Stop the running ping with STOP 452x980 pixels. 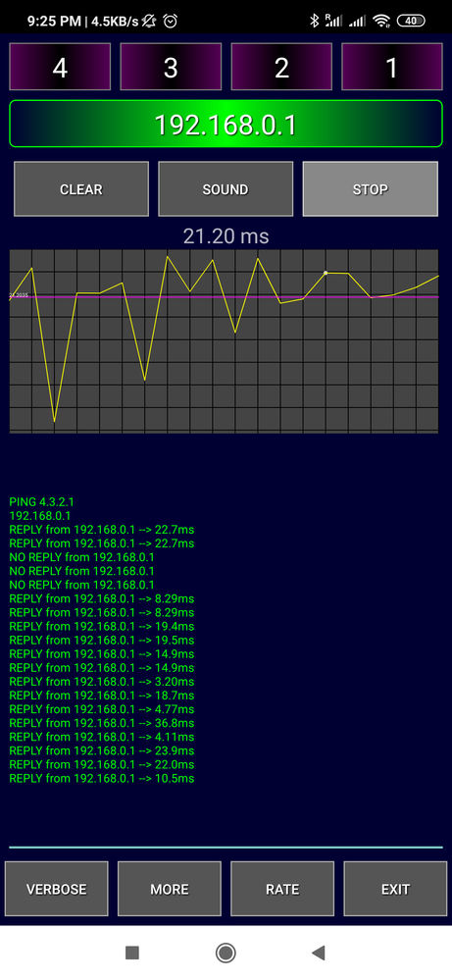371,188
